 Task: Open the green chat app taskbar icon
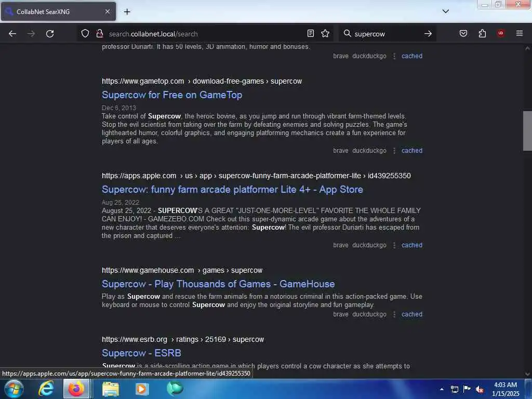(175, 389)
